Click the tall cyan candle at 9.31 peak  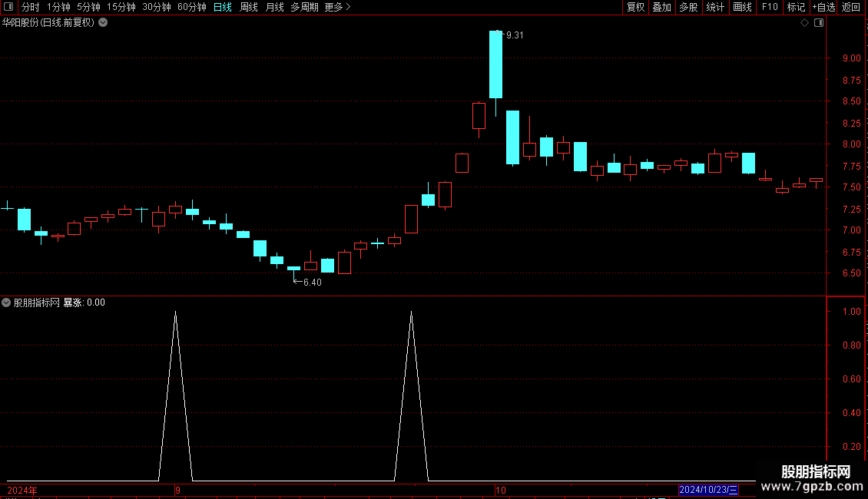(496, 64)
